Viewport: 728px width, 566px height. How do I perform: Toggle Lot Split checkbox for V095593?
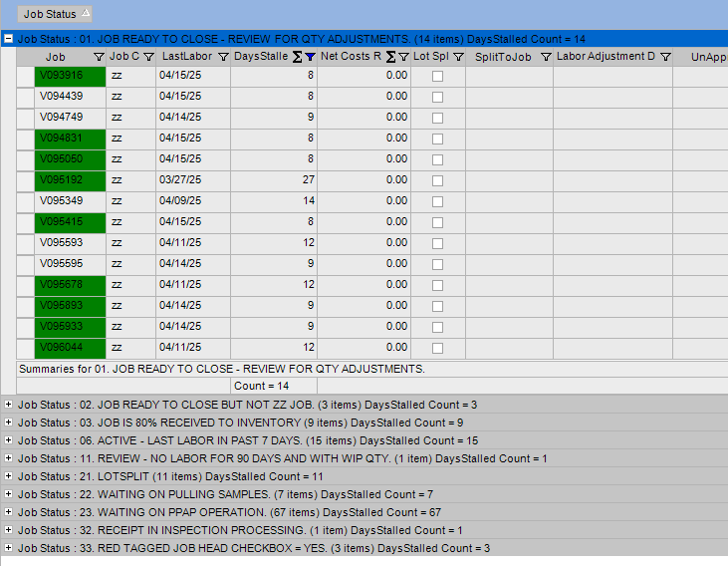(x=437, y=243)
